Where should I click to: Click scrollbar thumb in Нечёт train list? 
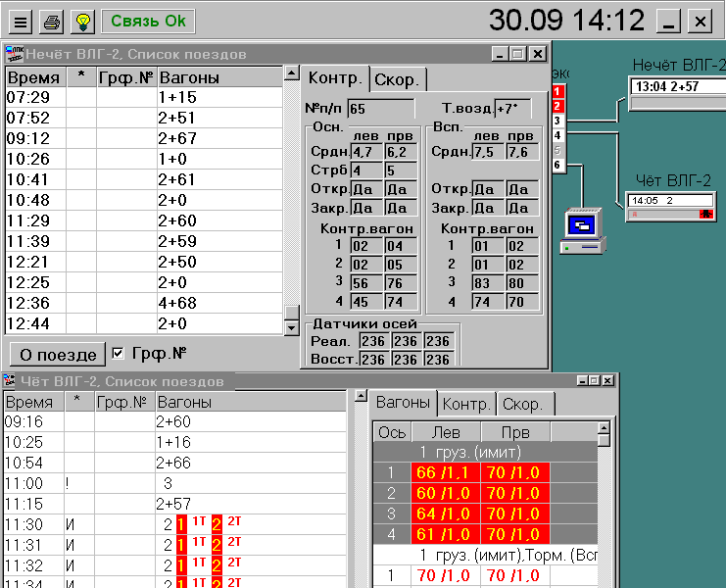[x=292, y=313]
